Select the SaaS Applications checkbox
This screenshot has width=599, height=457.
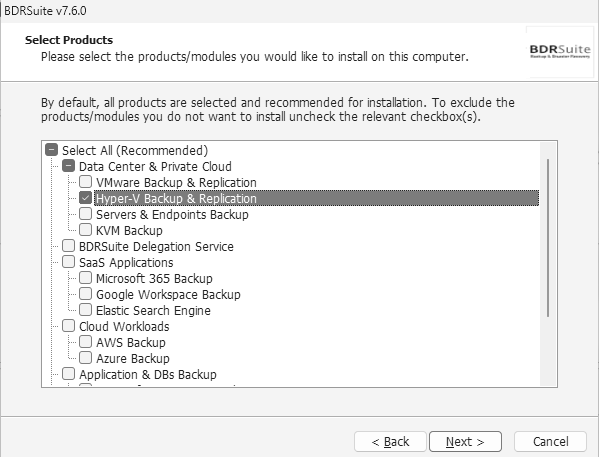(68, 262)
